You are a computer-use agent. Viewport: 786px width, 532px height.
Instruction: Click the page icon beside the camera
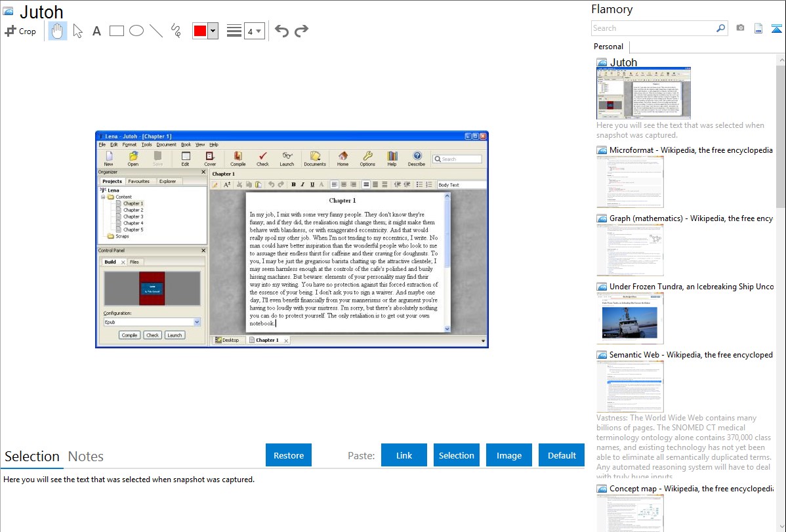(758, 28)
